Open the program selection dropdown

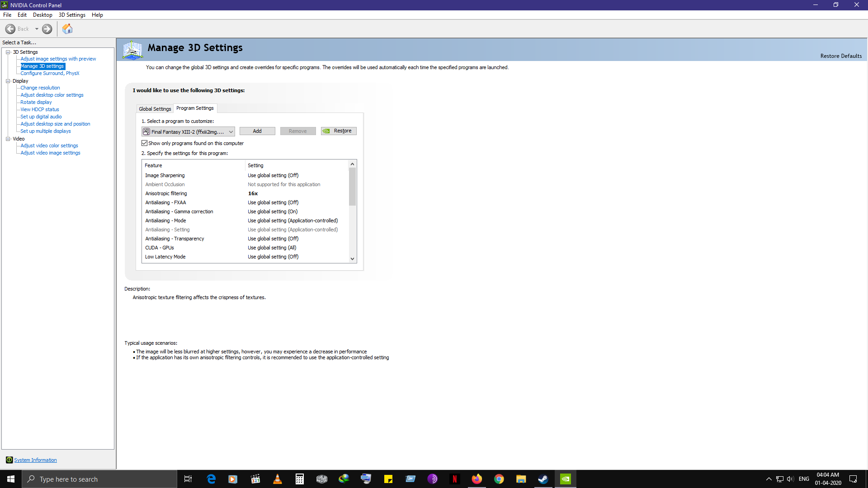[x=231, y=132]
